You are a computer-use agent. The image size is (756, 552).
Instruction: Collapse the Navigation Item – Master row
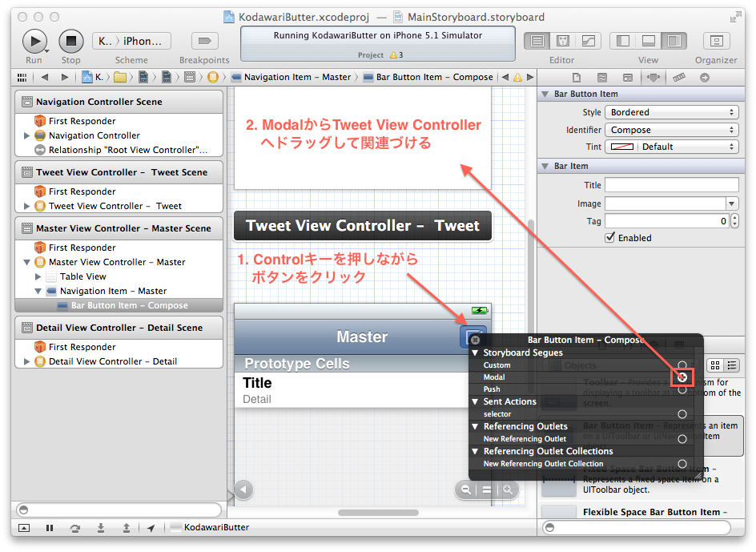38,292
